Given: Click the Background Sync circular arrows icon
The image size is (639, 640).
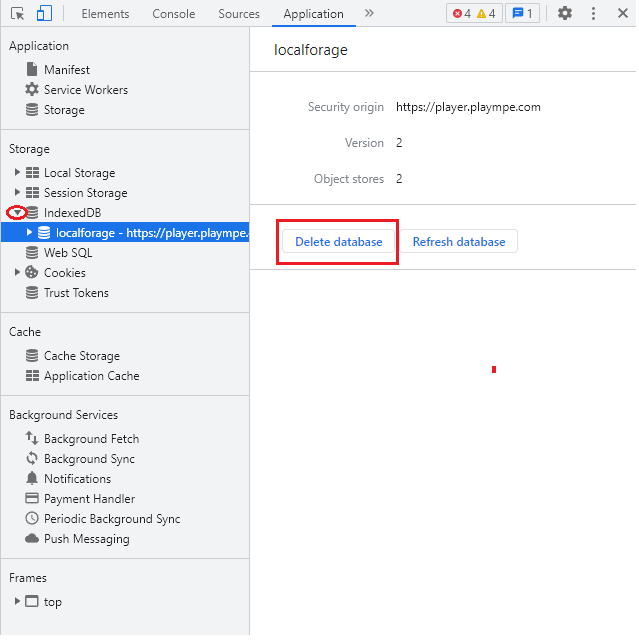Looking at the screenshot, I should (32, 460).
